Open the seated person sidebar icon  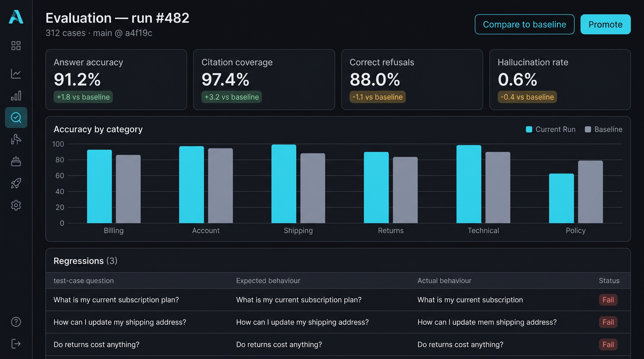[x=16, y=139]
